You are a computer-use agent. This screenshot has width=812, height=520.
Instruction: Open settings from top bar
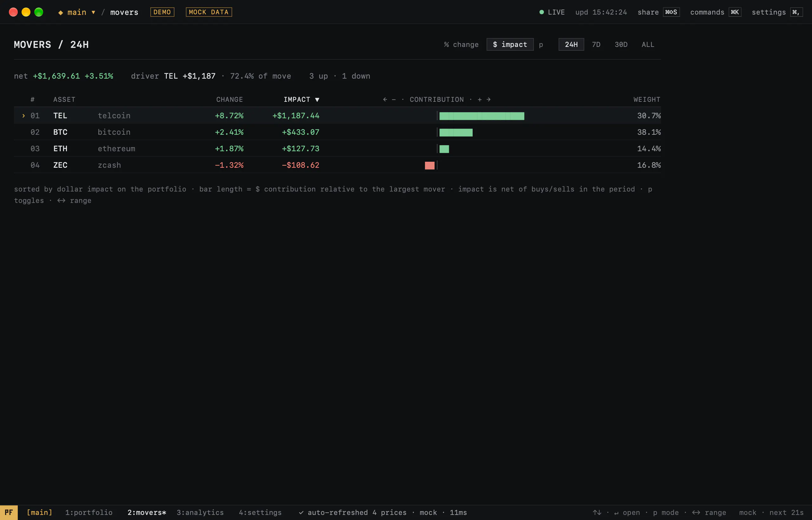[777, 12]
